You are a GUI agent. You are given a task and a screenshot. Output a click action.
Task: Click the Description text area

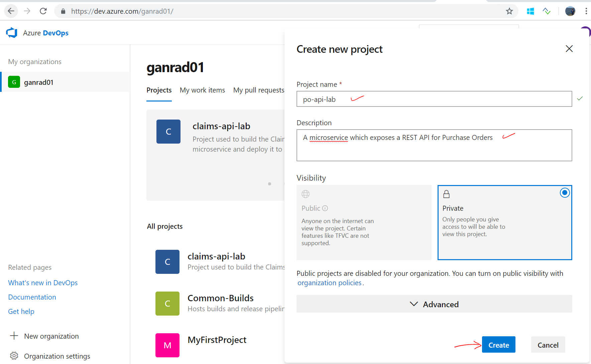[x=434, y=145]
